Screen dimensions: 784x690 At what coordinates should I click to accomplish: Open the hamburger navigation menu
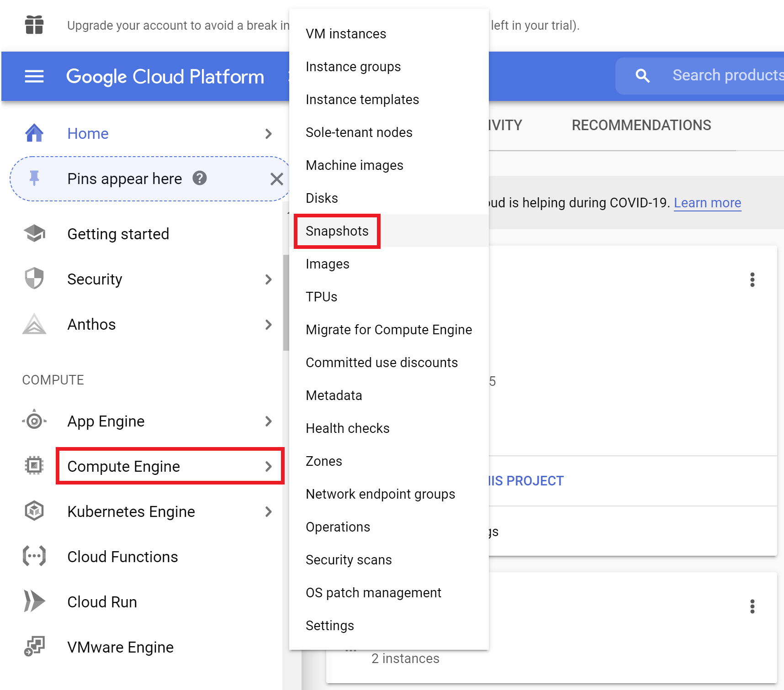[34, 76]
